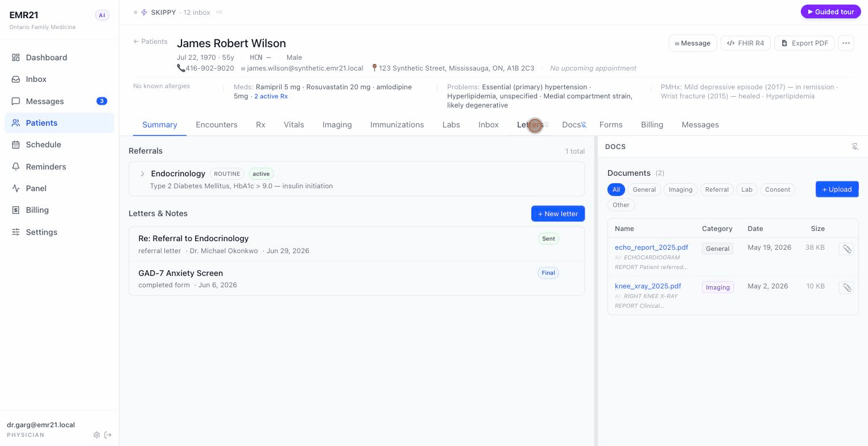Click the patient email address
The height and width of the screenshot is (446, 868).
coord(305,68)
